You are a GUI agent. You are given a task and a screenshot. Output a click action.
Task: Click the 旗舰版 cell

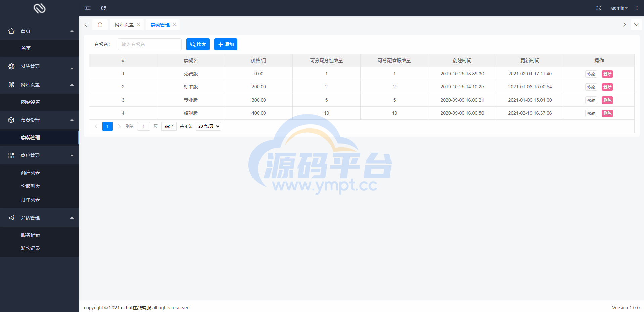tap(191, 113)
